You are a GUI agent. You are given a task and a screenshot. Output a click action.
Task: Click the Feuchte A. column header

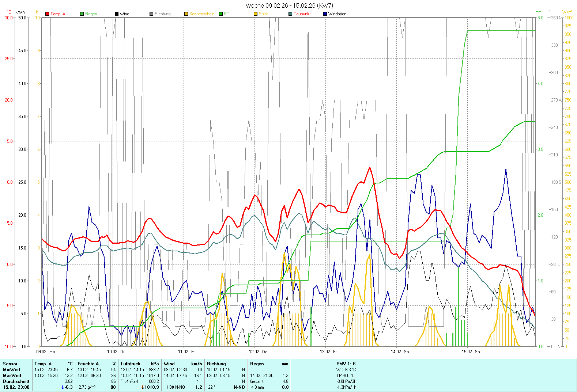(88, 364)
